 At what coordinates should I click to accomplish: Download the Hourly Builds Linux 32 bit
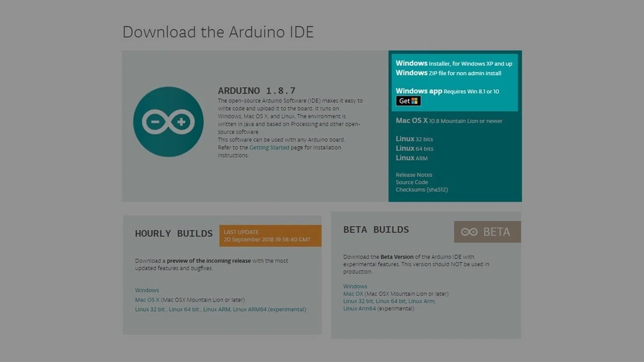[150, 309]
